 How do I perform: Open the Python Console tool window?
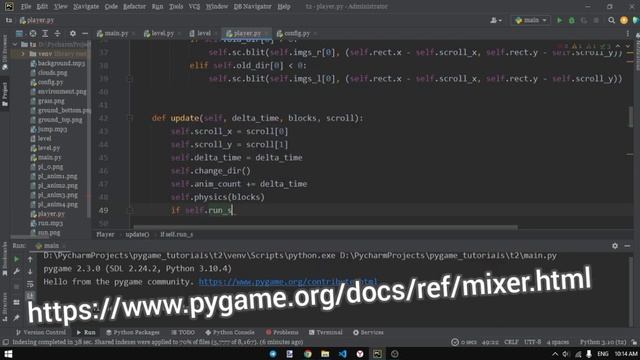(x=230, y=332)
